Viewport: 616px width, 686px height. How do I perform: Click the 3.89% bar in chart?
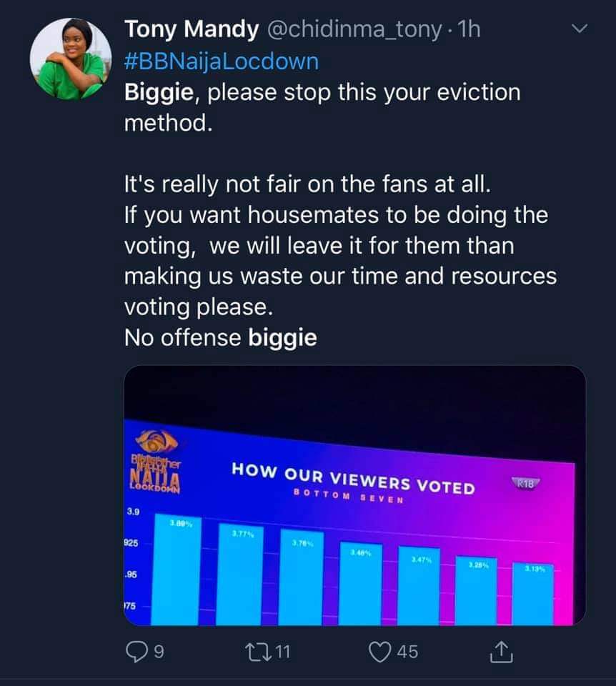coord(177,570)
